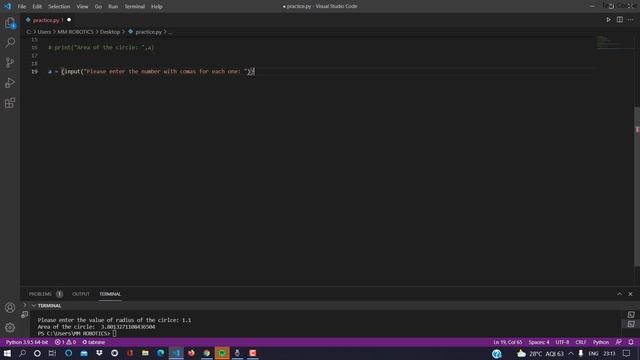Click the Users breadcrumb segment
The width and height of the screenshot is (640, 360).
[44, 32]
